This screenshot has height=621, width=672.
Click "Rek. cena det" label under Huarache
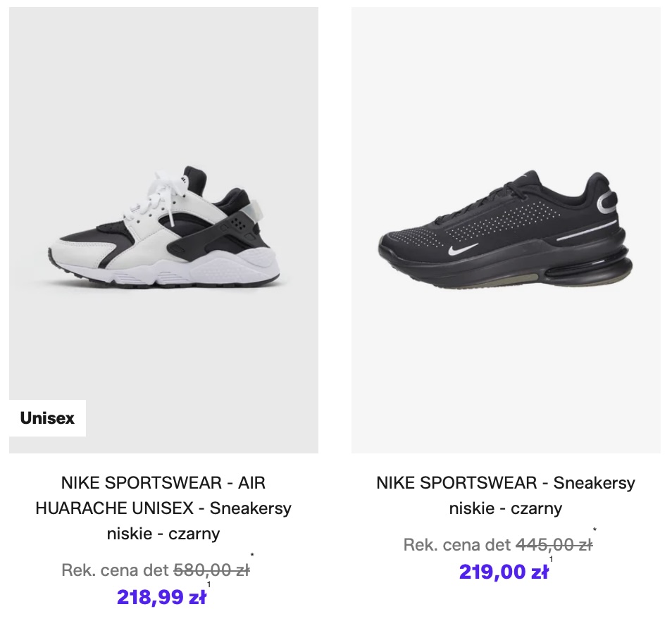[x=116, y=570]
